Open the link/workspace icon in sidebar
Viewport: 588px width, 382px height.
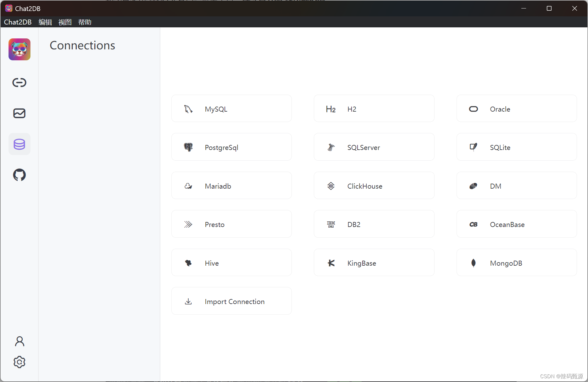pyautogui.click(x=19, y=82)
